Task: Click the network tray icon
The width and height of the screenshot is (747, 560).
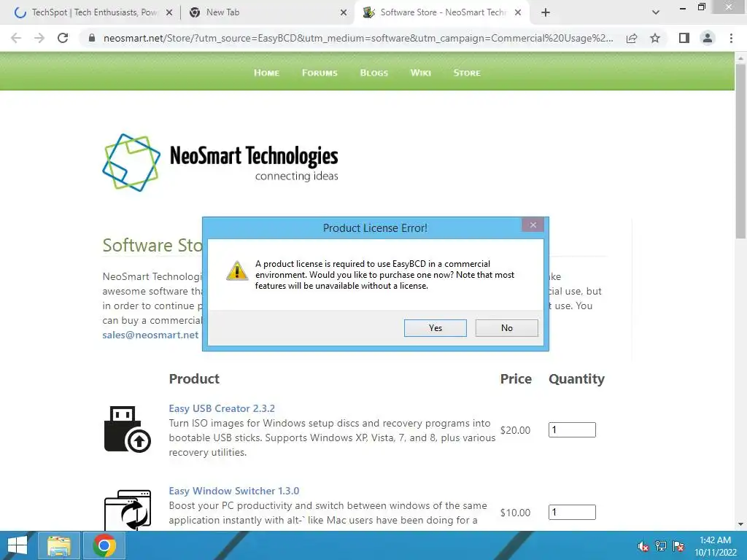Action: [661, 546]
